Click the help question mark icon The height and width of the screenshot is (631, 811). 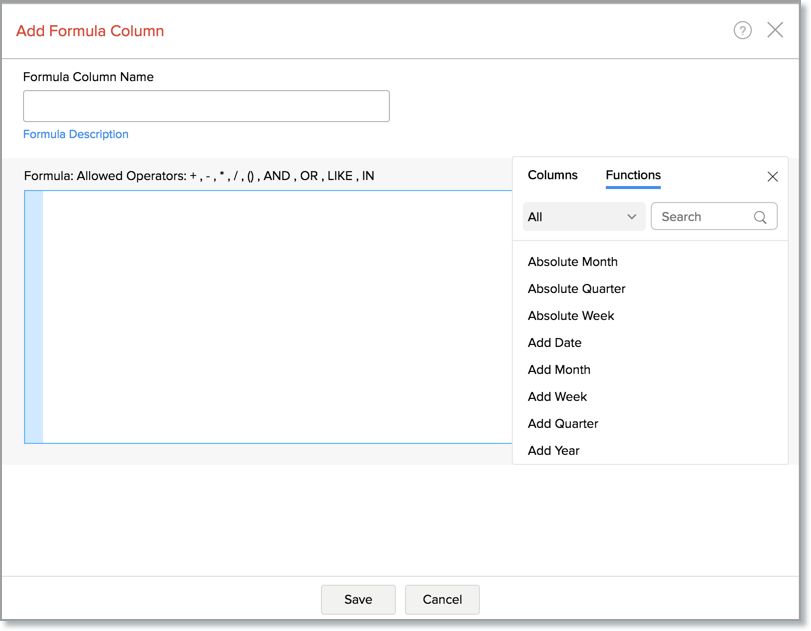(742, 30)
